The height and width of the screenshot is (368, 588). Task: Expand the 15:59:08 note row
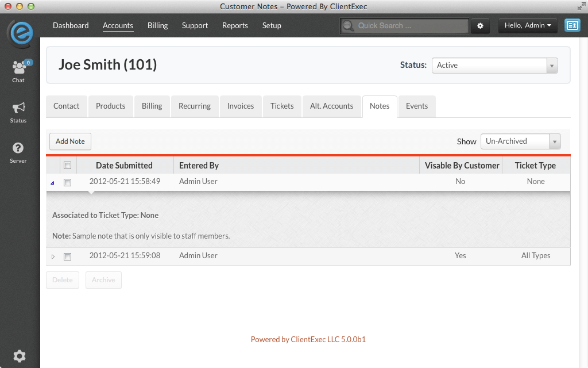point(53,256)
